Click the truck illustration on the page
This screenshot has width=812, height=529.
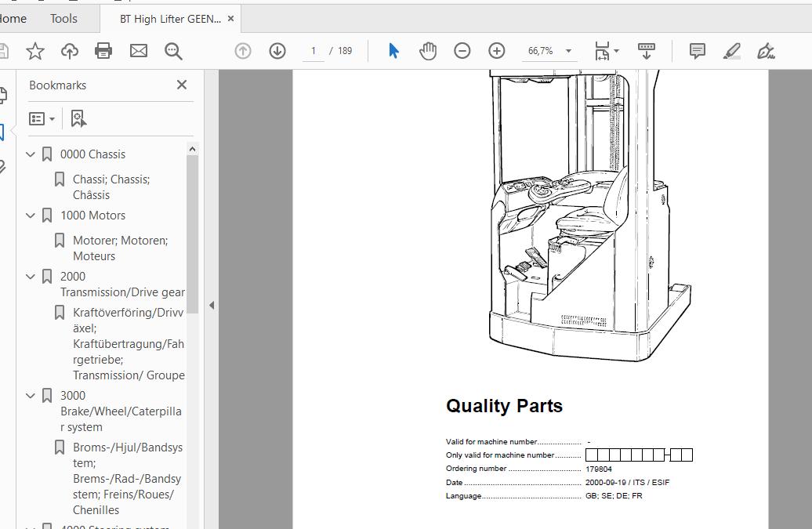pyautogui.click(x=589, y=216)
